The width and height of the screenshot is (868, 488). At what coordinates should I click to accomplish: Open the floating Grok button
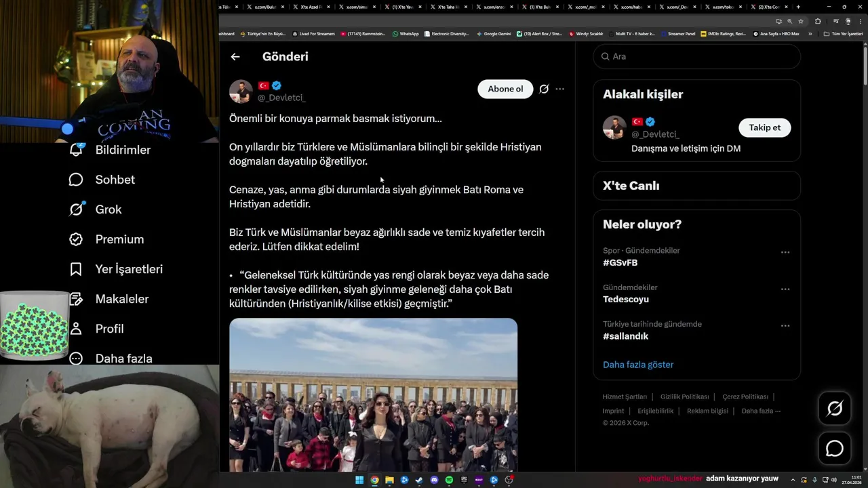pyautogui.click(x=834, y=408)
